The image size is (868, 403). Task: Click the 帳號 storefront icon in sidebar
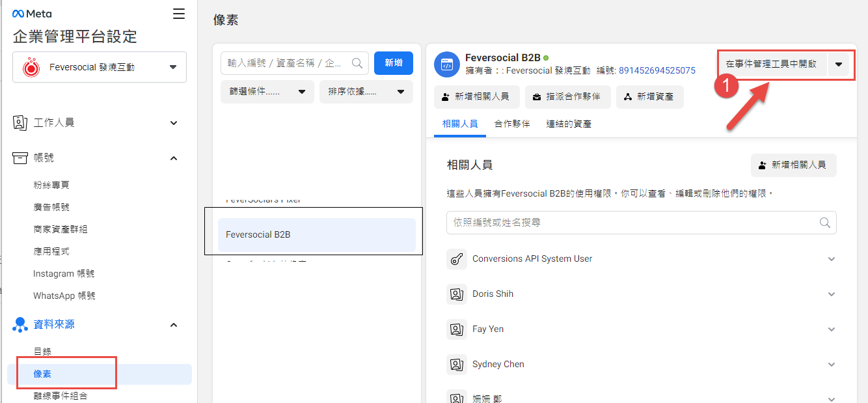[x=18, y=158]
